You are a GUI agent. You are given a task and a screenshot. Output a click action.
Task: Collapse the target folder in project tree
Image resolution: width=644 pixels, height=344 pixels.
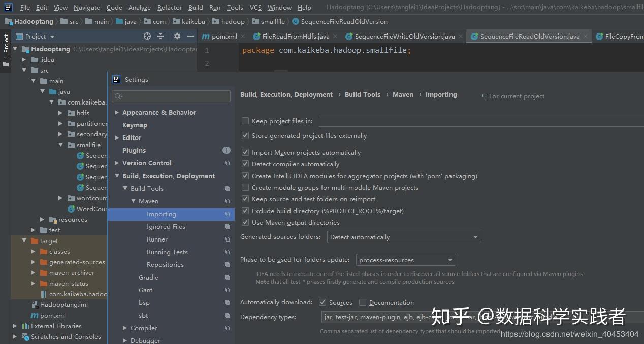coord(24,241)
